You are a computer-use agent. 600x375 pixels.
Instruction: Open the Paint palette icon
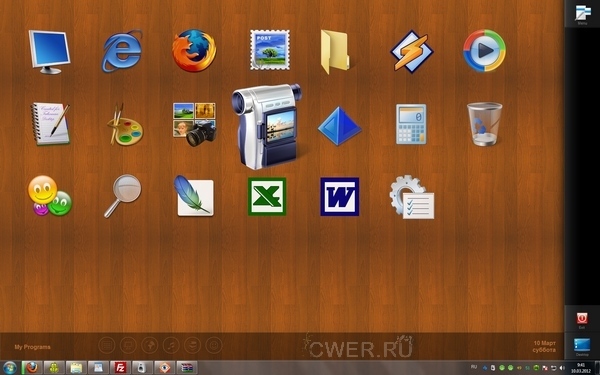point(125,124)
